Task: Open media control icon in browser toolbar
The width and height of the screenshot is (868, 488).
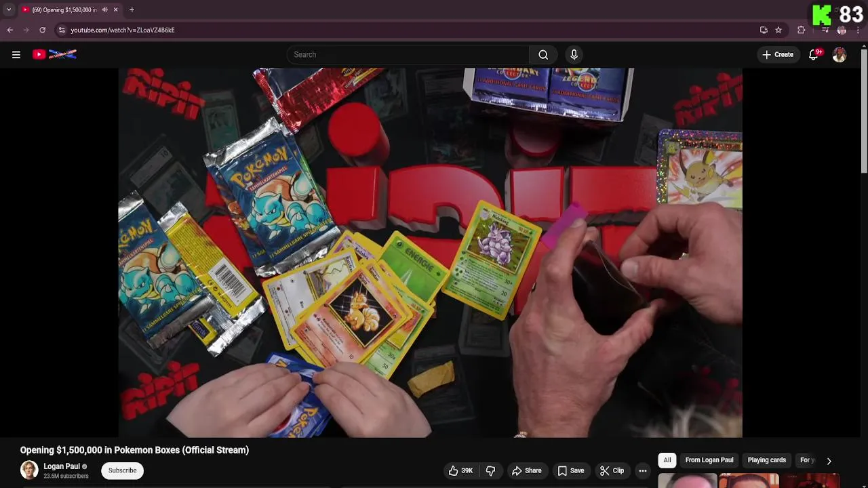Action: point(825,30)
